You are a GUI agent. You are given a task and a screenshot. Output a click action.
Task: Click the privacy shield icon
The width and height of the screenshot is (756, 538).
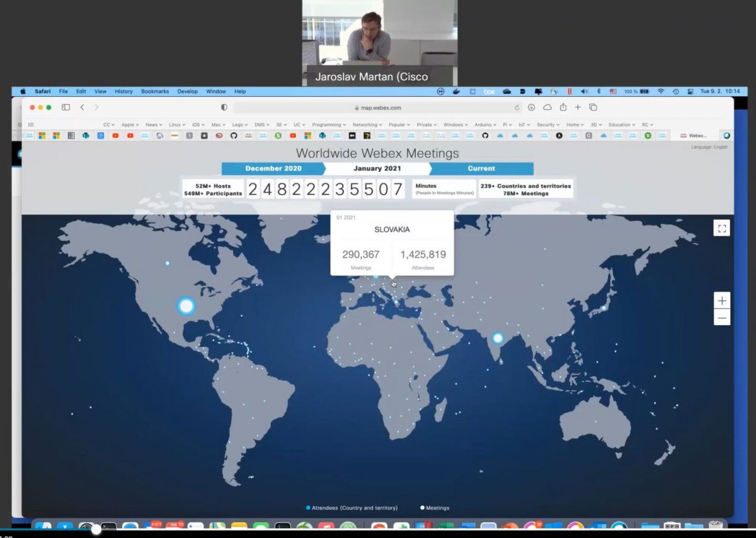point(224,108)
